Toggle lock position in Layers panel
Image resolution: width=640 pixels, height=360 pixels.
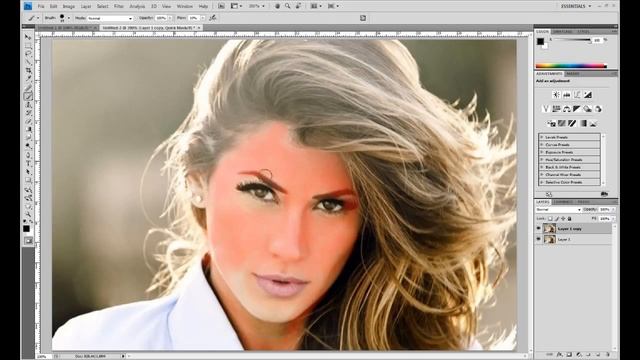563,219
